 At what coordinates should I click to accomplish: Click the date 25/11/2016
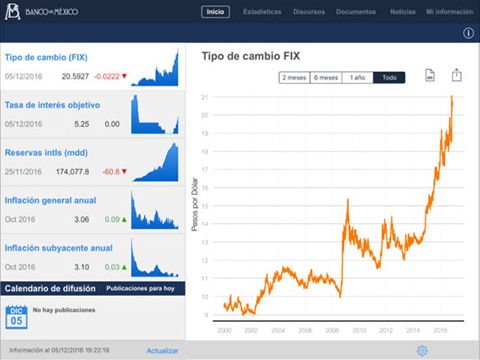tap(23, 172)
